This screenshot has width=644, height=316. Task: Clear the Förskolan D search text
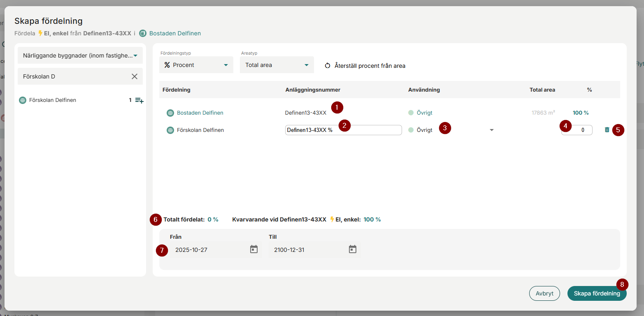pyautogui.click(x=135, y=76)
